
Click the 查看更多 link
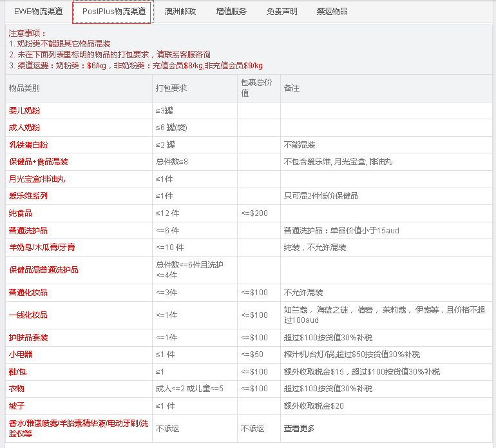(300, 428)
